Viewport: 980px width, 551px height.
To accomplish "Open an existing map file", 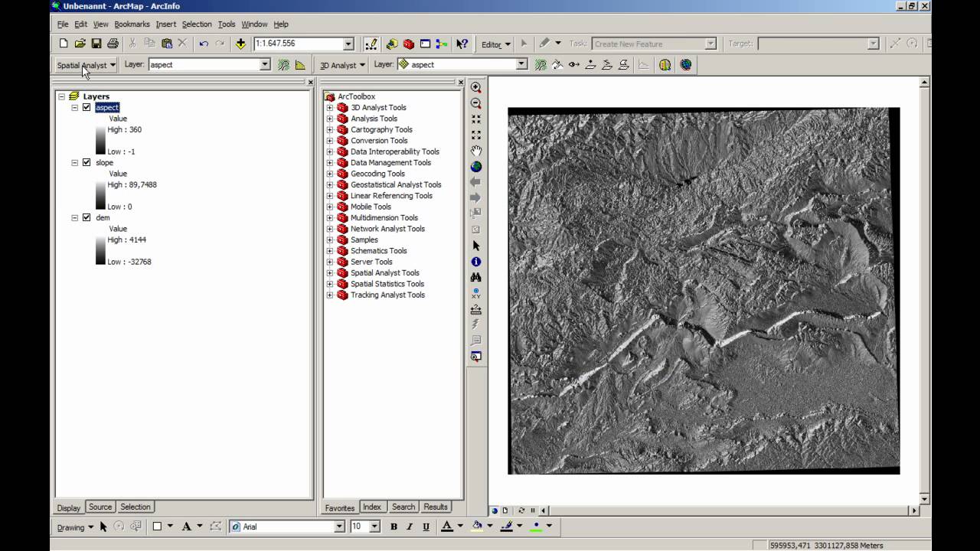I will coord(80,44).
